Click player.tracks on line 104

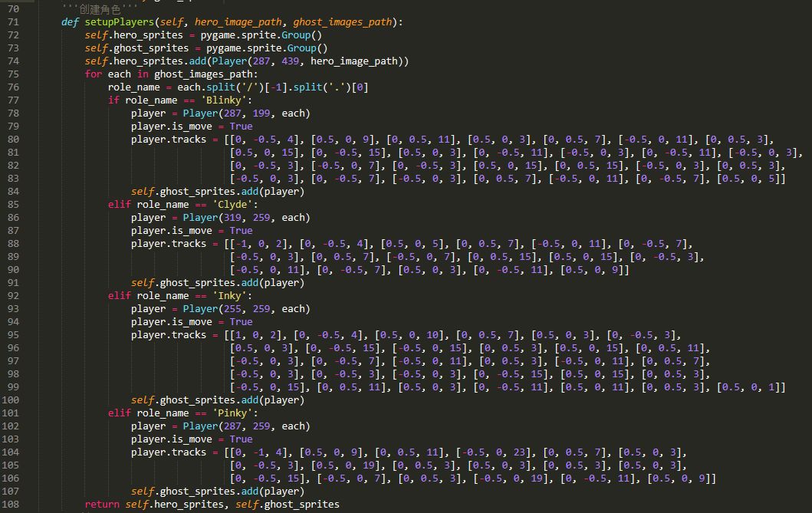tap(169, 452)
